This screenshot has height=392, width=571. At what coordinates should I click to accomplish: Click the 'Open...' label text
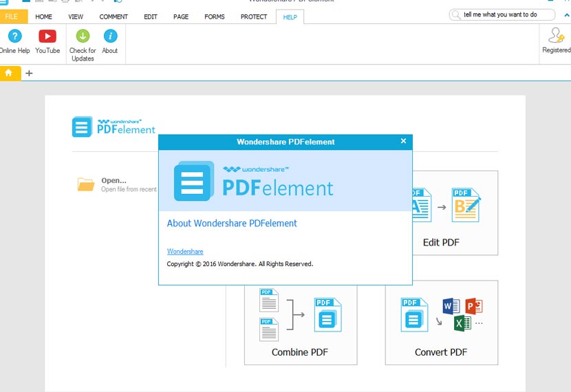tap(114, 181)
